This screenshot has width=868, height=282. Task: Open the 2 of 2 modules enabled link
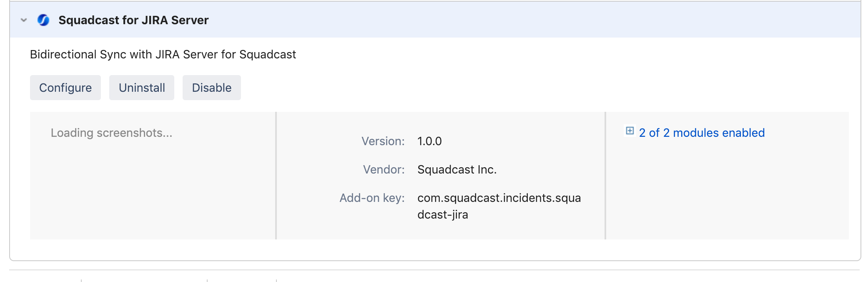(702, 133)
